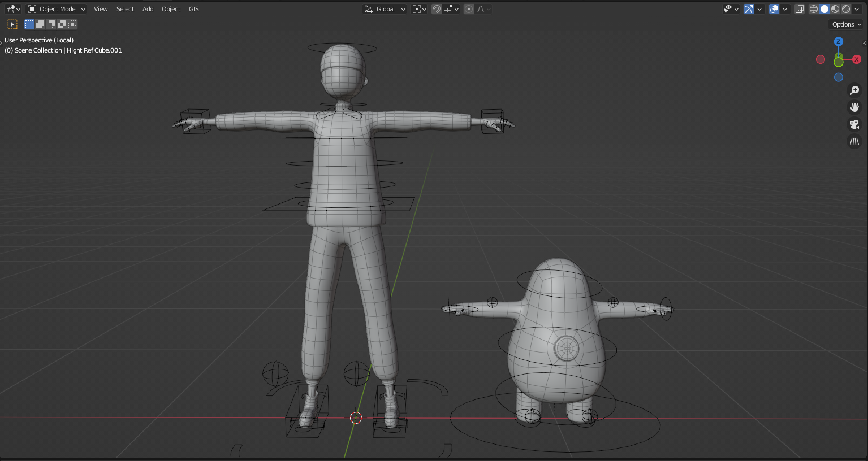Open the viewport shading options dropdown
The width and height of the screenshot is (868, 461).
(x=857, y=9)
